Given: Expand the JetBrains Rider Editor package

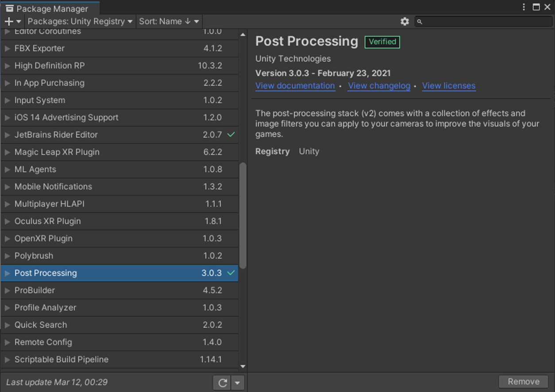Looking at the screenshot, I should pyautogui.click(x=7, y=135).
